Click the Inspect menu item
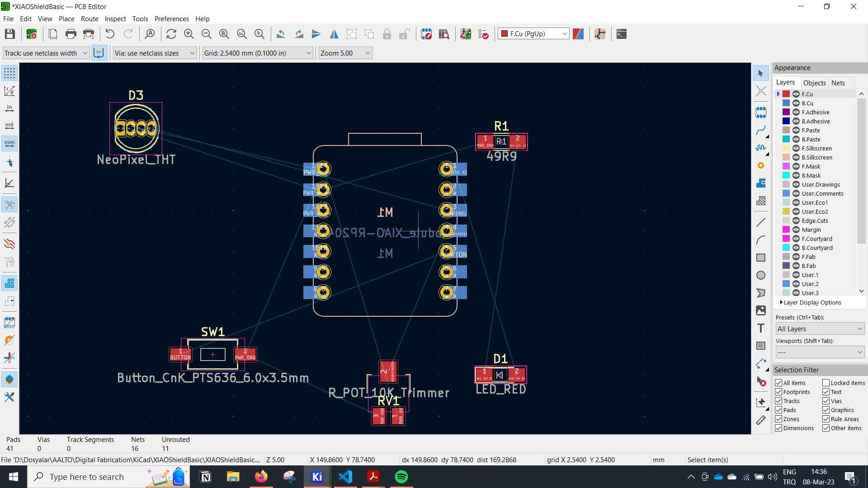 114,19
